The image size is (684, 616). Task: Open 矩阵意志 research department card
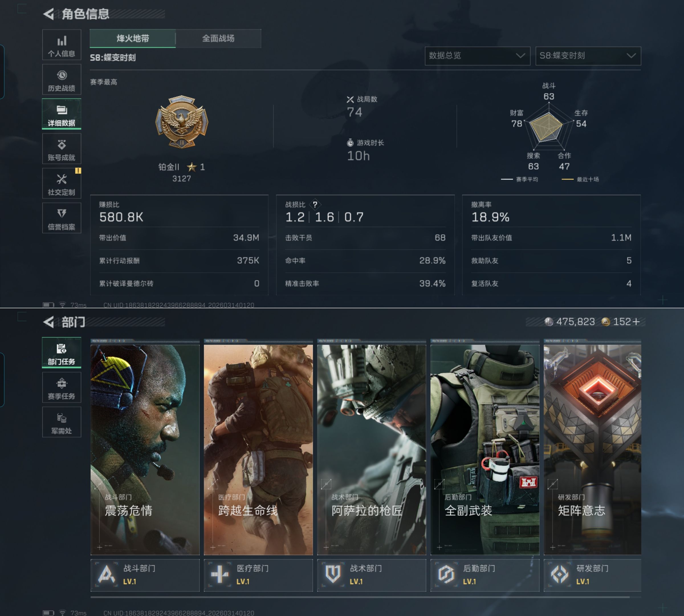(x=592, y=449)
